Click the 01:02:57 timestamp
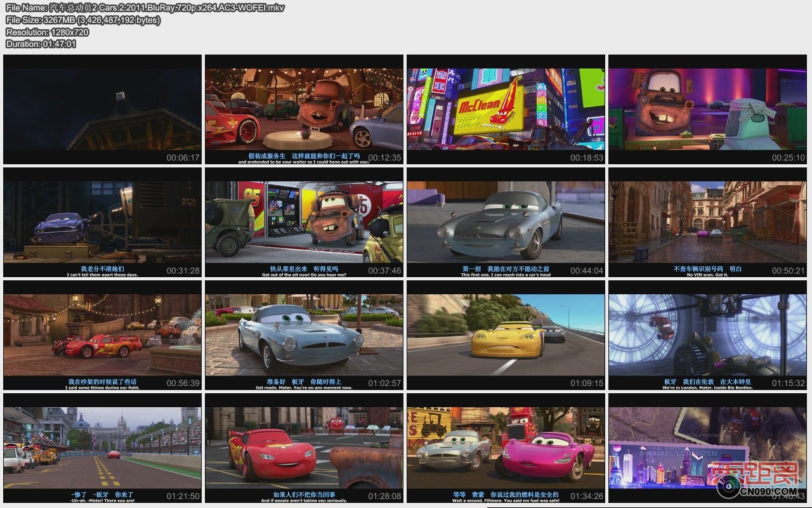 coord(385,384)
